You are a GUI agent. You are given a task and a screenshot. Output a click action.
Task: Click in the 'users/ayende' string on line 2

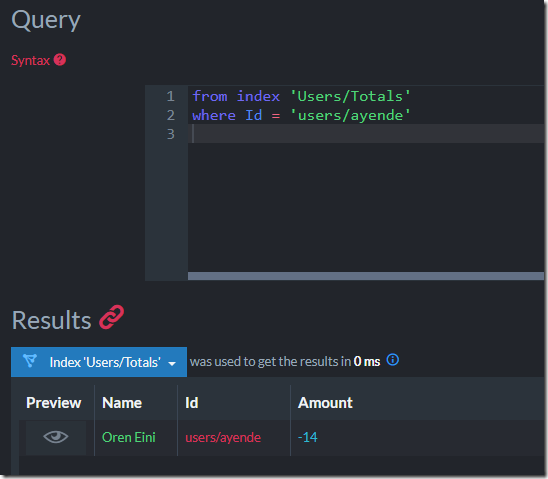click(x=350, y=115)
